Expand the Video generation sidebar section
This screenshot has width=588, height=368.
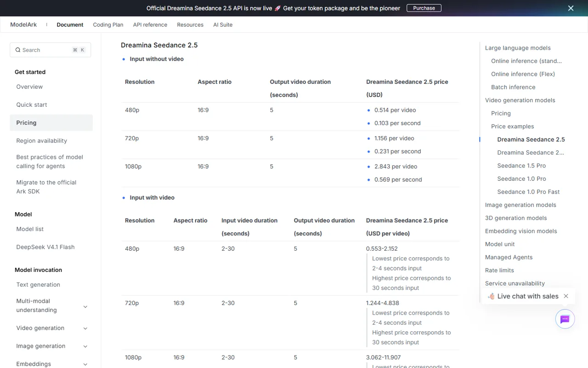point(85,328)
